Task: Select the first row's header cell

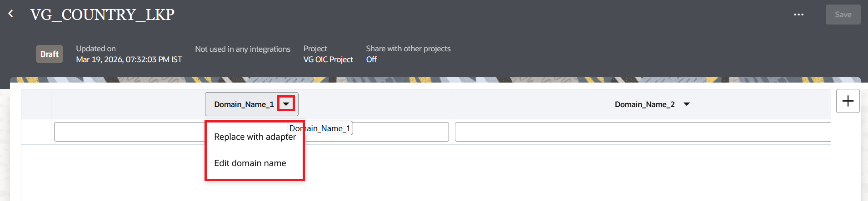Action: click(x=36, y=132)
